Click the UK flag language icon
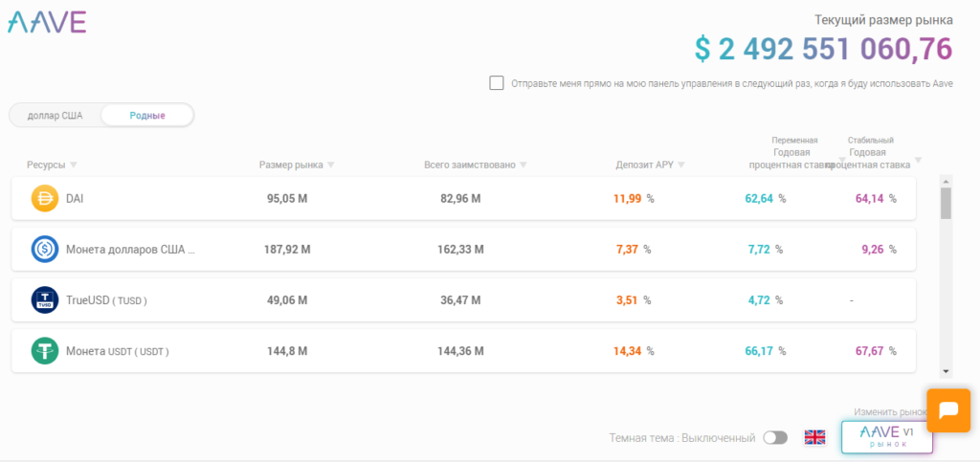This screenshot has height=463, width=980. 814,437
